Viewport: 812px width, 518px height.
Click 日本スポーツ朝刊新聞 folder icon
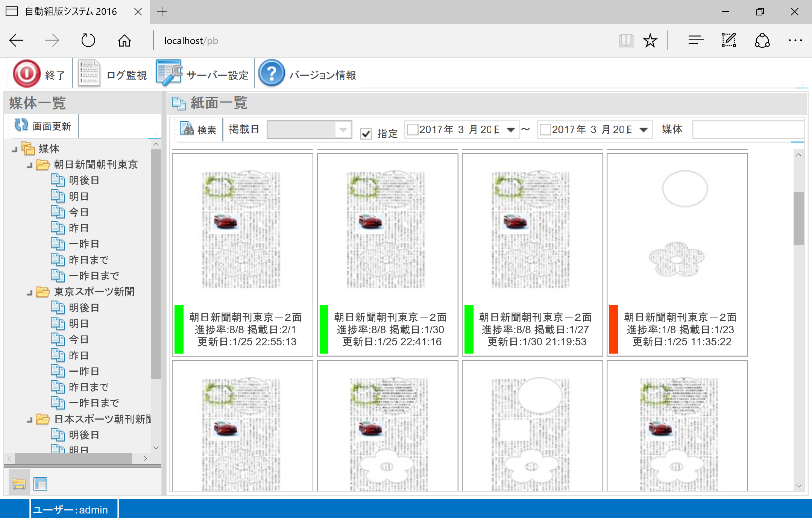pos(43,419)
